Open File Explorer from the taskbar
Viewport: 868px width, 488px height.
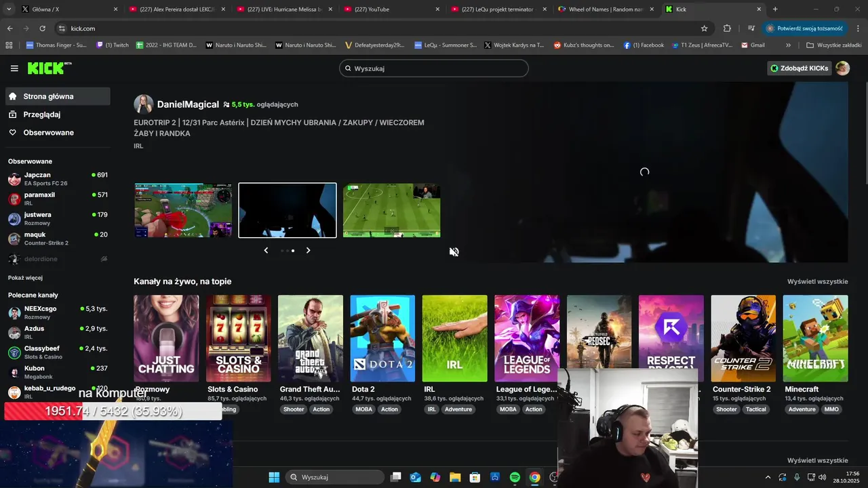455,477
